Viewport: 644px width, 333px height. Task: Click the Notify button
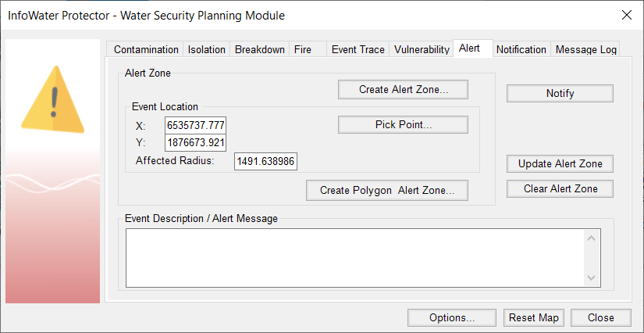[x=560, y=93]
